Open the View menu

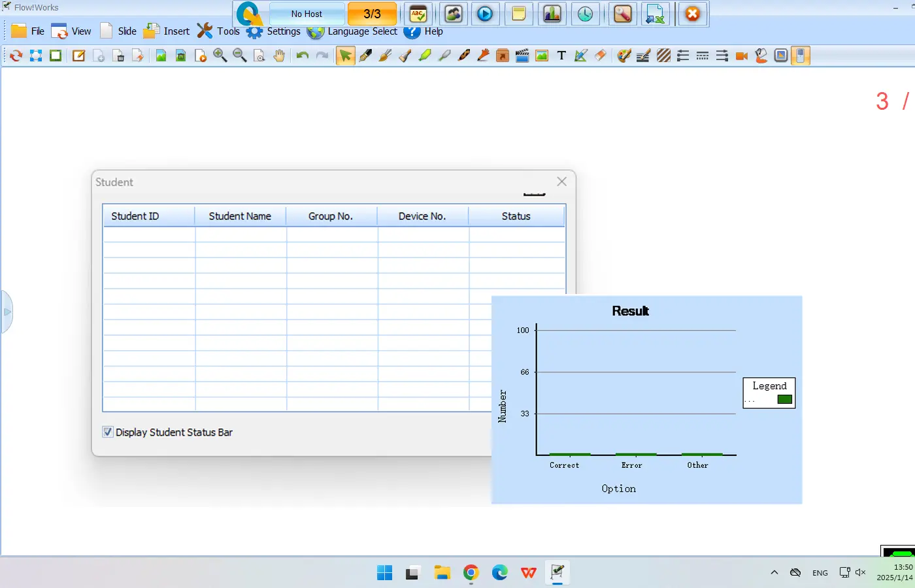(x=71, y=31)
